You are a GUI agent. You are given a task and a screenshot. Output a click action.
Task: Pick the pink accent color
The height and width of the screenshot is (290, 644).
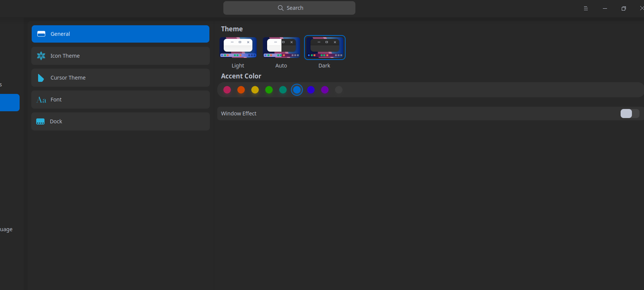[227, 90]
